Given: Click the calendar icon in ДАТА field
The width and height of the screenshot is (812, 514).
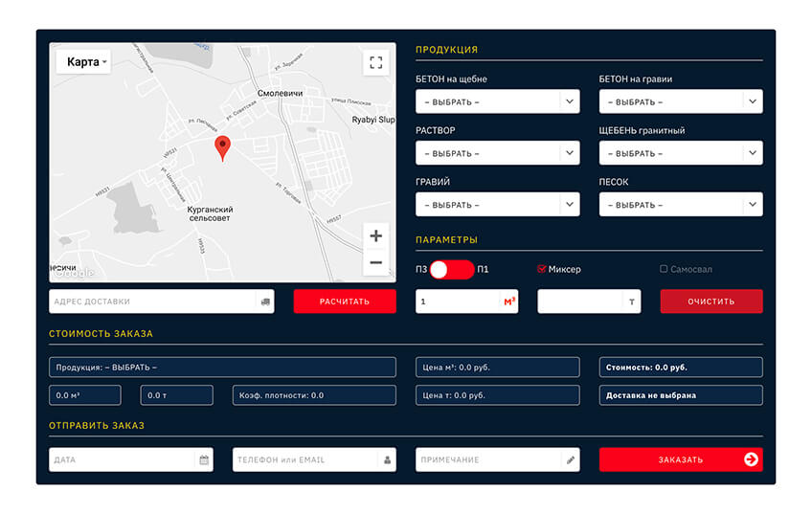Looking at the screenshot, I should 204,460.
